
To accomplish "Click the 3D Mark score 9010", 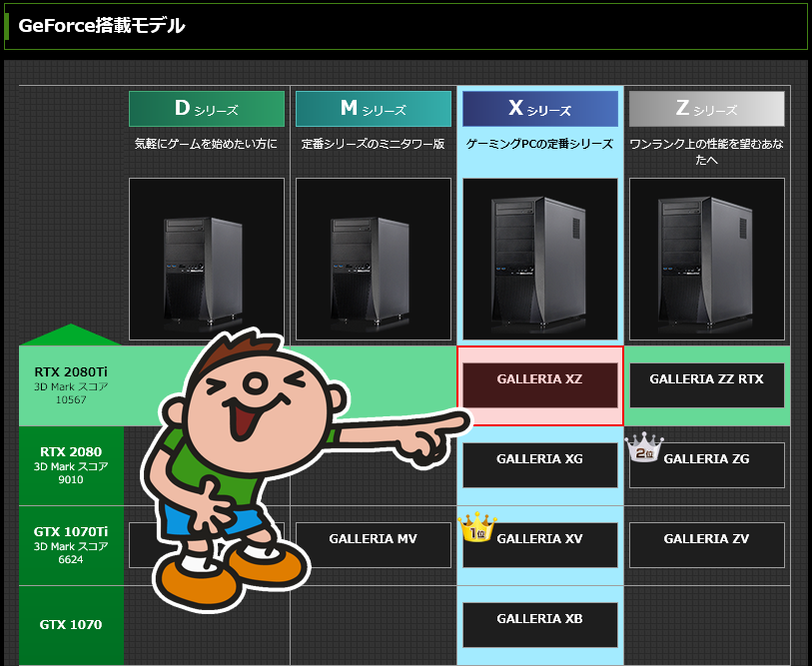I will [71, 479].
